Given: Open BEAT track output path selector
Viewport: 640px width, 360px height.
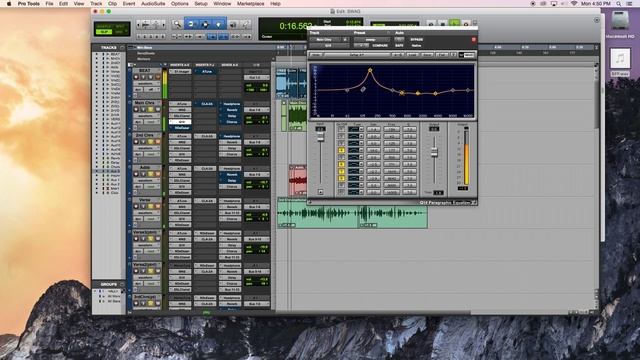Looking at the screenshot, I should [256, 77].
